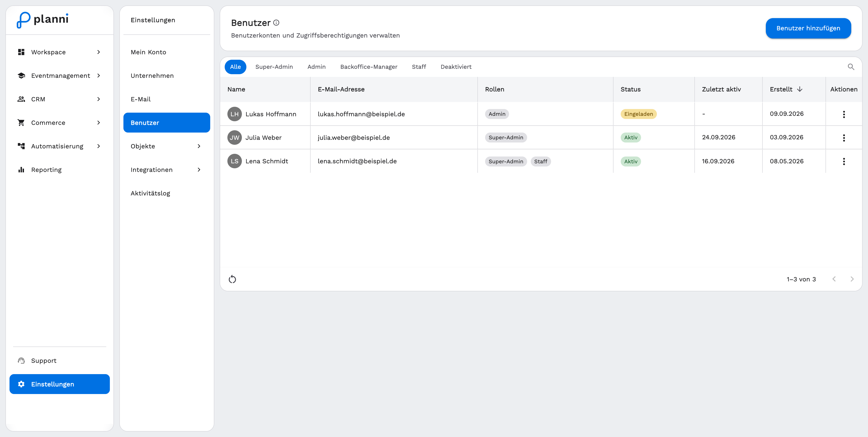Image resolution: width=868 pixels, height=437 pixels.
Task: Switch to the Staff filter tab
Action: coord(419,67)
